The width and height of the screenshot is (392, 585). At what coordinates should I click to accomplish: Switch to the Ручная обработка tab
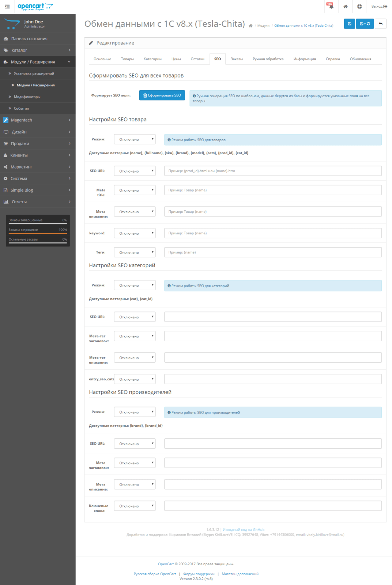coord(268,59)
